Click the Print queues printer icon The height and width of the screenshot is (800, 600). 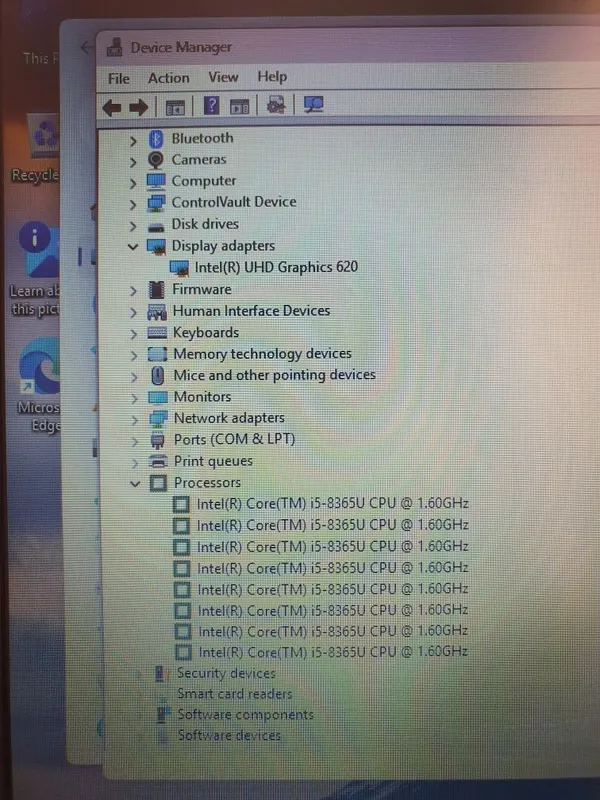point(158,462)
